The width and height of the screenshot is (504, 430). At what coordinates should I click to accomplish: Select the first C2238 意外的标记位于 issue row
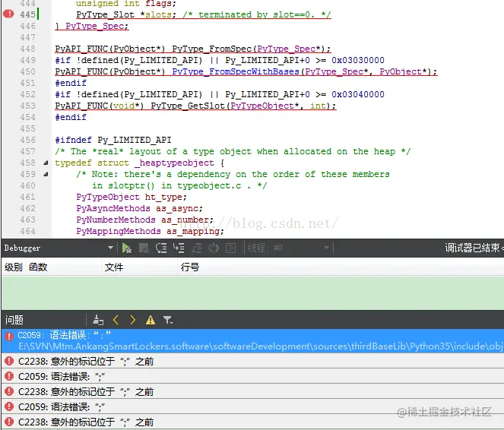[x=252, y=362]
